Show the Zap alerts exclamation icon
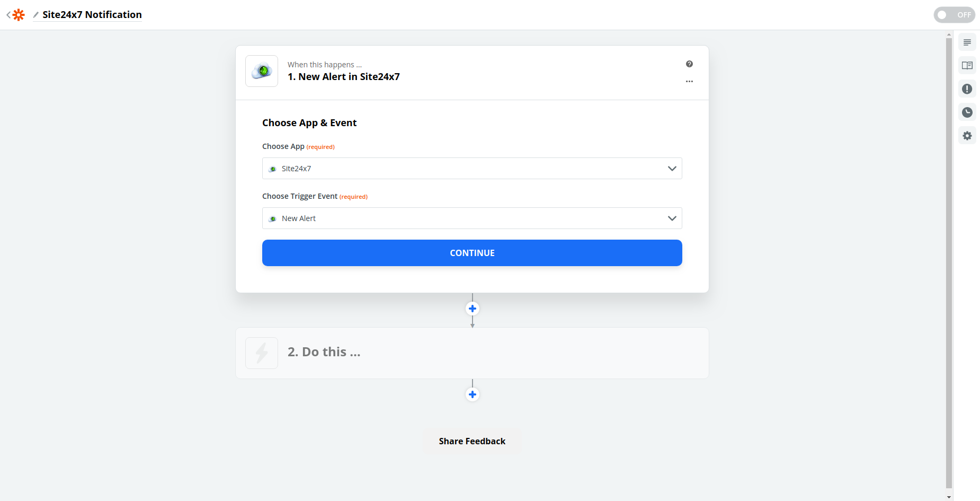This screenshot has width=980, height=501. coord(967,89)
